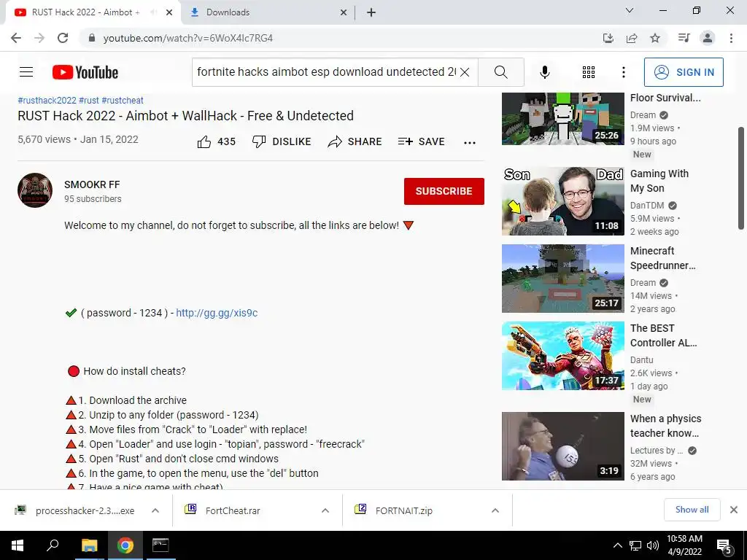Image resolution: width=747 pixels, height=560 pixels.
Task: Click the #rustcheat hashtag
Action: 123,101
